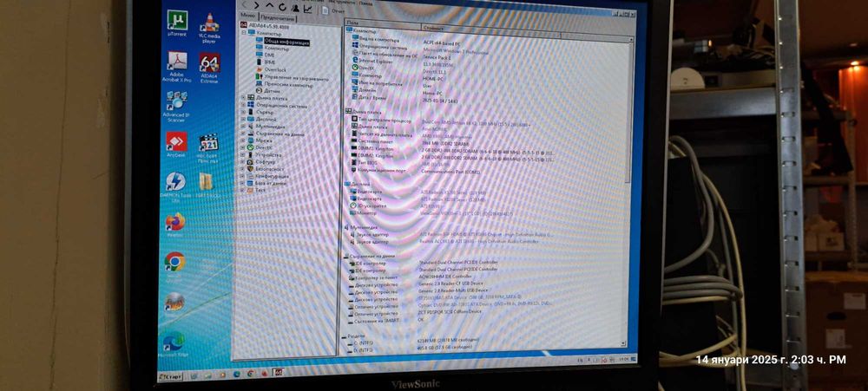Open Adobe Acrobat X Pro shortcut

[x=177, y=67]
